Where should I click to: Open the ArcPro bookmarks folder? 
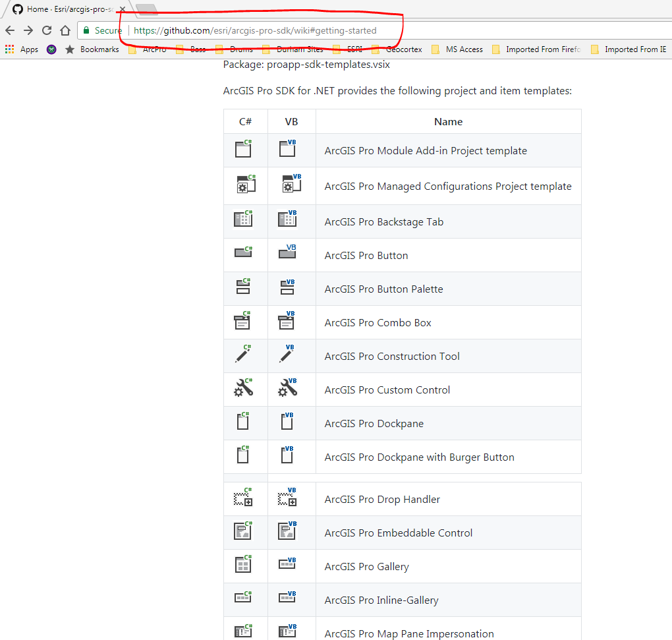coord(148,49)
